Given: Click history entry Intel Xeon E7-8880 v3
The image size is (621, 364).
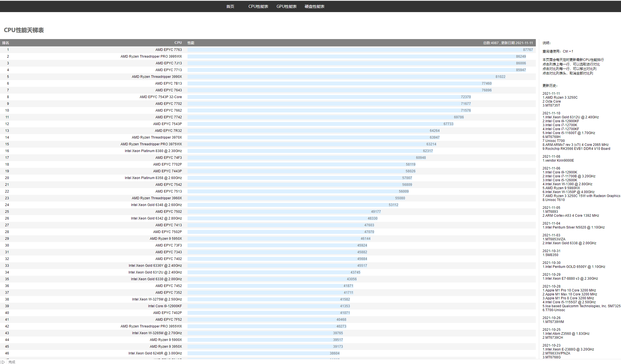Looking at the screenshot, I should (570, 279).
